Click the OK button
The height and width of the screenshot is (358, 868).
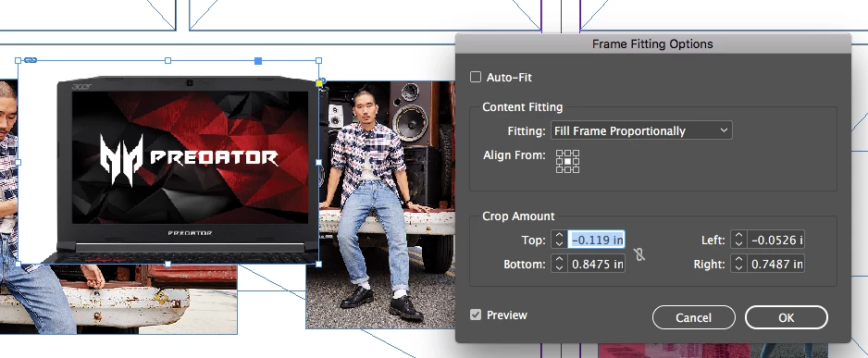click(786, 317)
